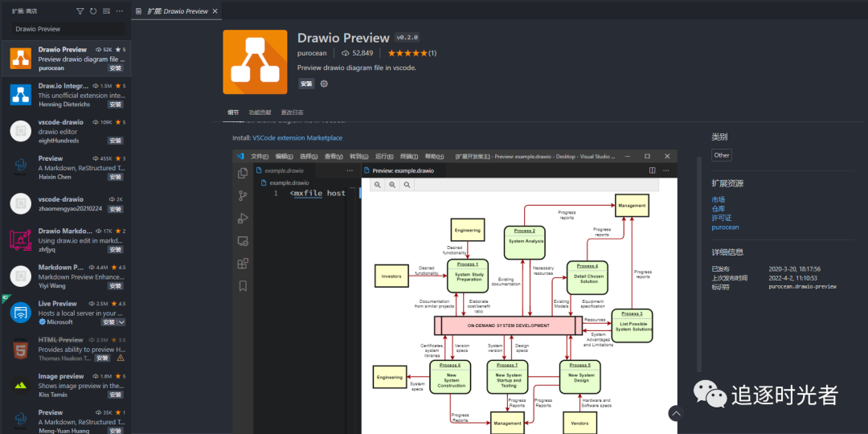
Task: Open the Drawio Preview manage gear icon
Action: [x=325, y=84]
